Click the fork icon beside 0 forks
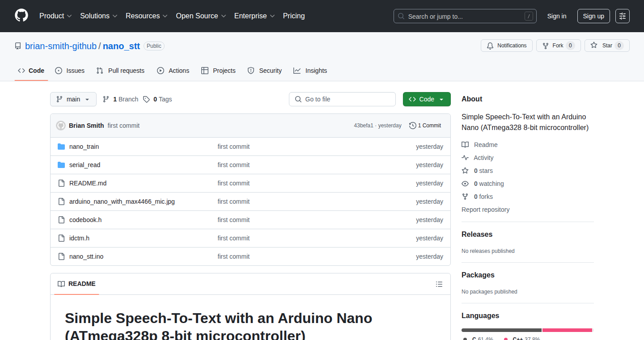Image resolution: width=644 pixels, height=340 pixels. [x=465, y=197]
